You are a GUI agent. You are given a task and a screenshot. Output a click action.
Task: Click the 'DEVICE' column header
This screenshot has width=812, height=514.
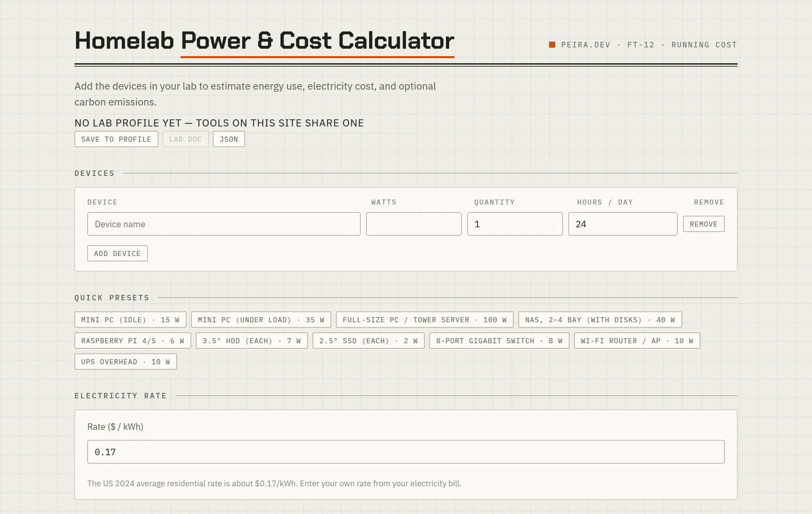point(102,202)
